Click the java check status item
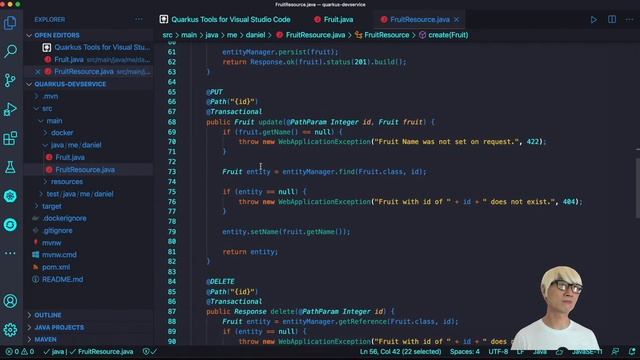Image resolution: width=640 pixels, height=360 pixels. [x=54, y=351]
